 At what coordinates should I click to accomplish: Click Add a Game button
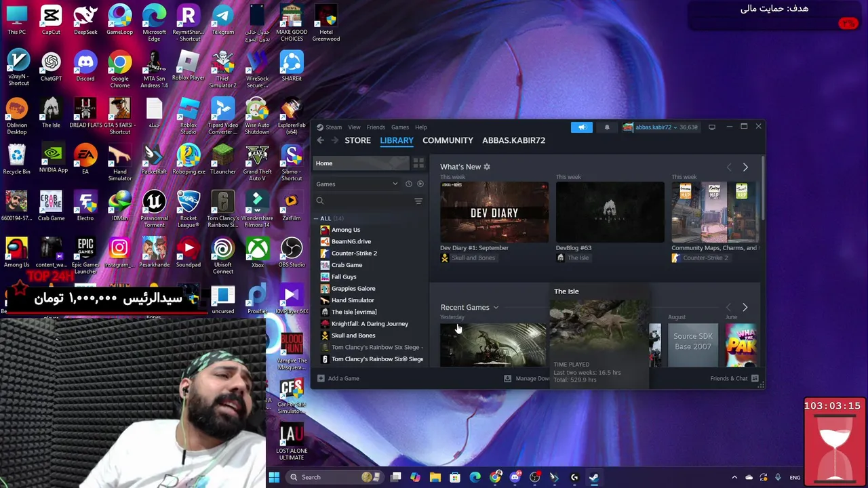click(x=338, y=378)
